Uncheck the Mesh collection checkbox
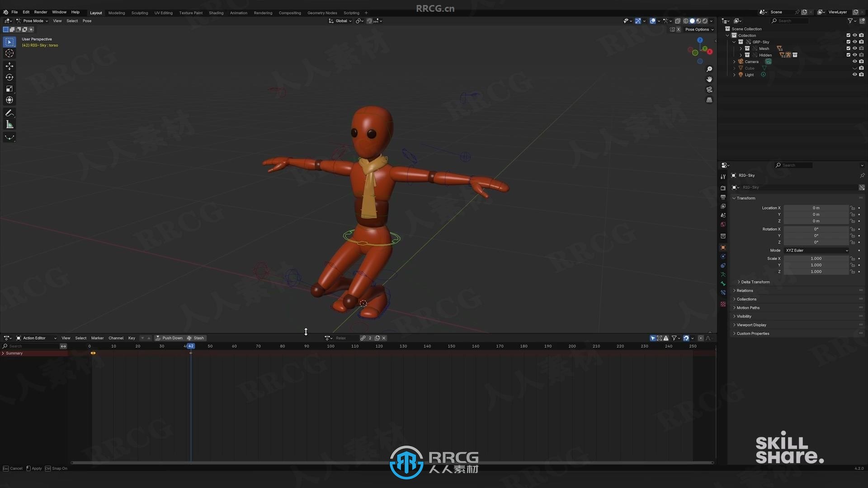The width and height of the screenshot is (868, 488). tap(848, 48)
